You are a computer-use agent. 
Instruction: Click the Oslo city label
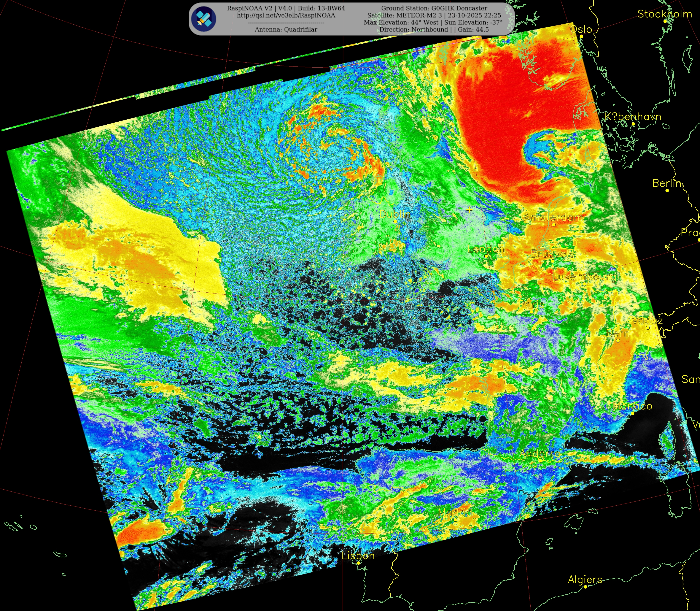click(x=581, y=29)
